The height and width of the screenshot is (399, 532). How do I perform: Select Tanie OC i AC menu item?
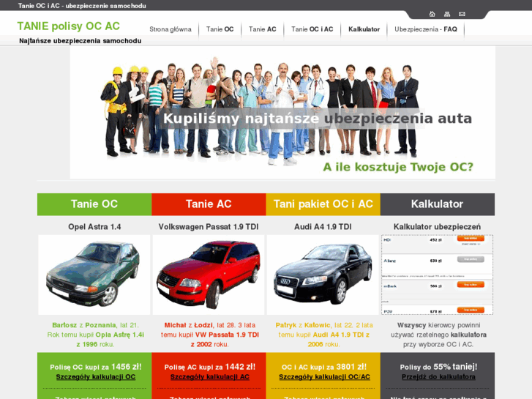point(312,29)
